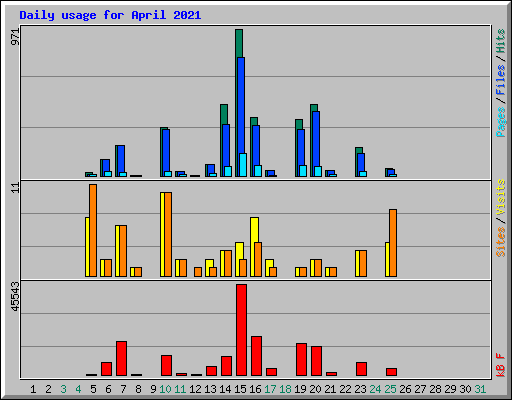Select the blue Files bar for day 10

coord(166,150)
